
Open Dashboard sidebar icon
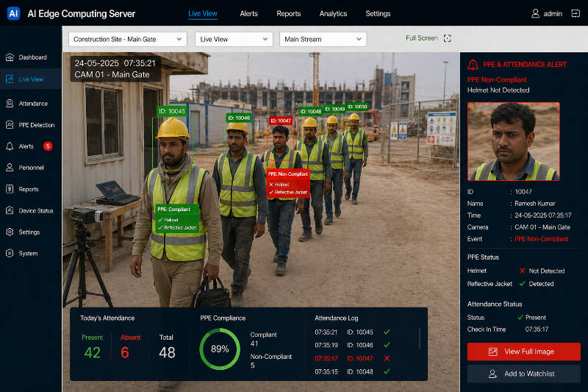pos(10,57)
